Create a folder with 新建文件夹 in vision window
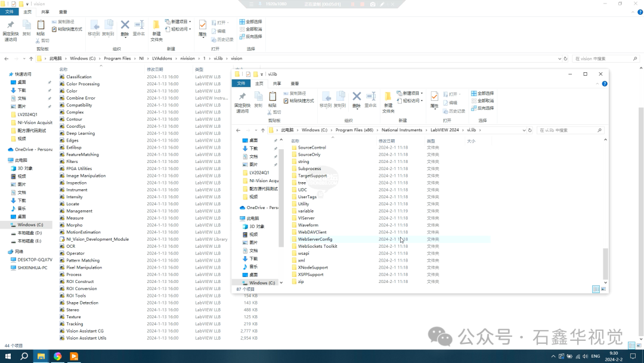 tap(156, 30)
